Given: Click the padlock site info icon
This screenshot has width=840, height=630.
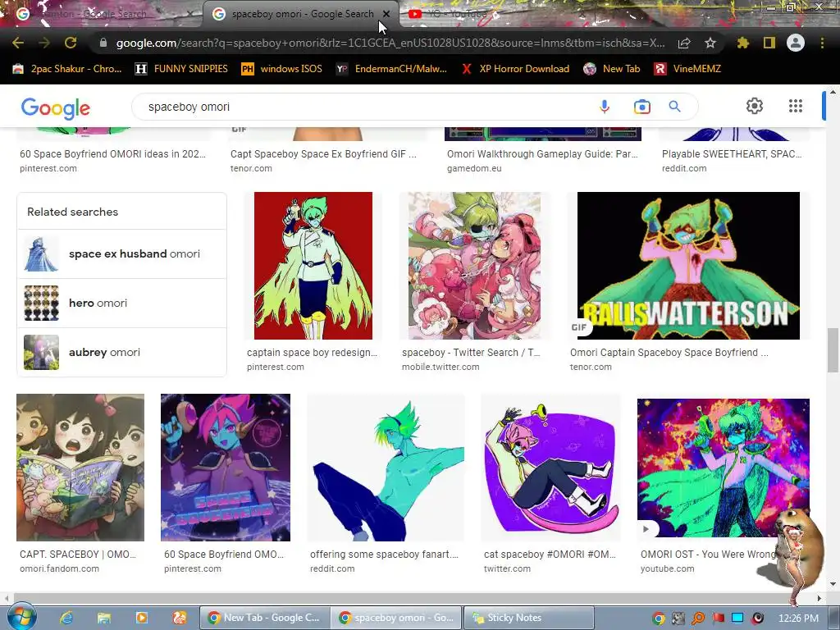Looking at the screenshot, I should [103, 43].
